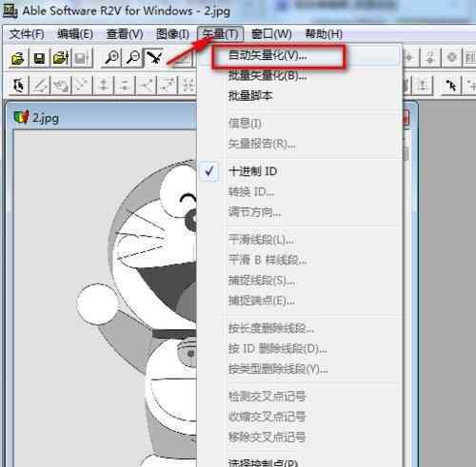
Task: Open the 编辑(E) menu
Action: tap(75, 34)
